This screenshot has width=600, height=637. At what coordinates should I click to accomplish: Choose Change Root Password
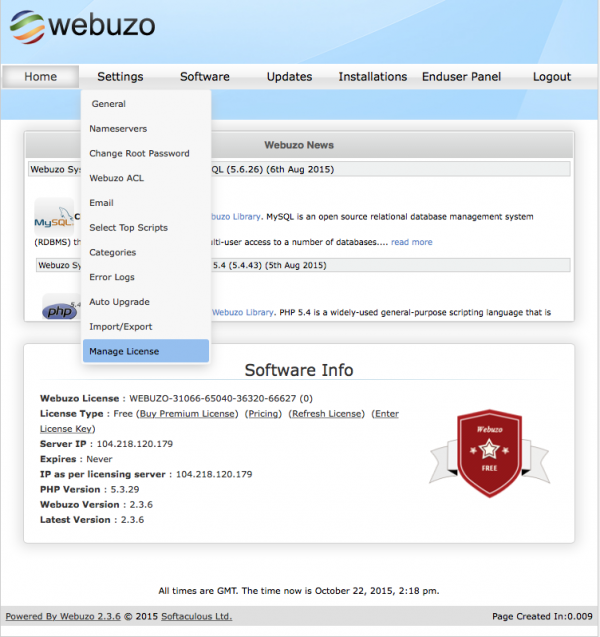point(146,154)
